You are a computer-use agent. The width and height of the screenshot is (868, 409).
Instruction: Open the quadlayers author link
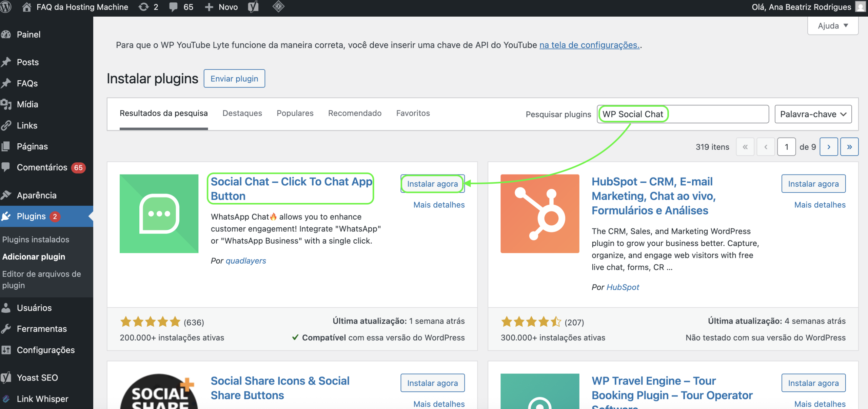[x=246, y=261]
